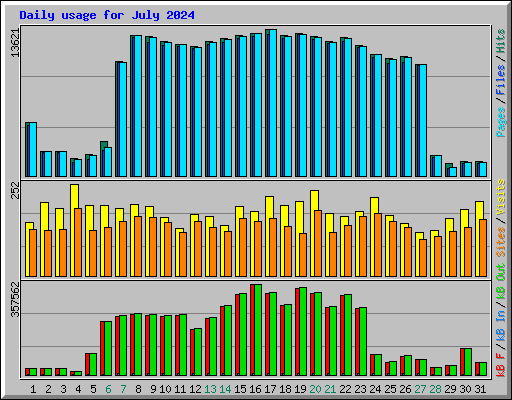512x400 pixels.
Task: Click the 'Pages' legend label
Action: click(x=501, y=122)
